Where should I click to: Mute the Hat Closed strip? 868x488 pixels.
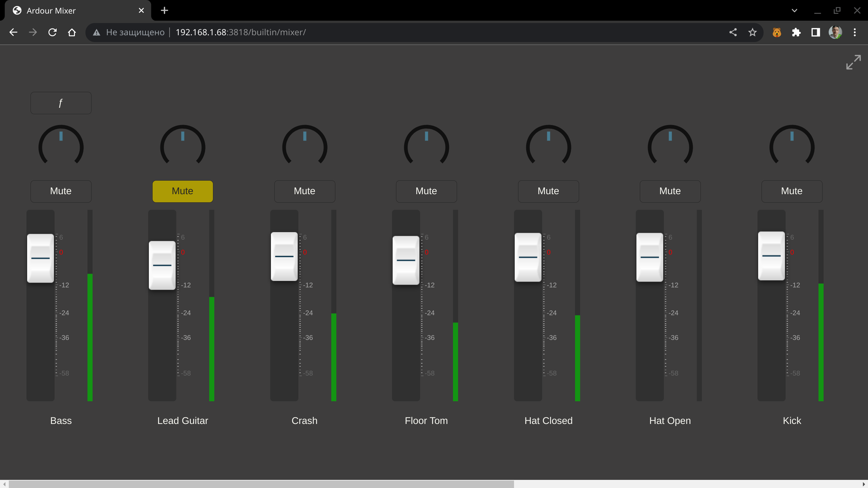[548, 191]
